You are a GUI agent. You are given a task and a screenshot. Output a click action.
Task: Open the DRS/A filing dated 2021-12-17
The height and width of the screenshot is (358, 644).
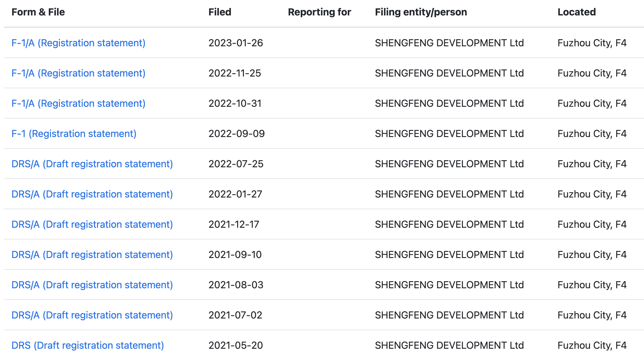point(92,224)
